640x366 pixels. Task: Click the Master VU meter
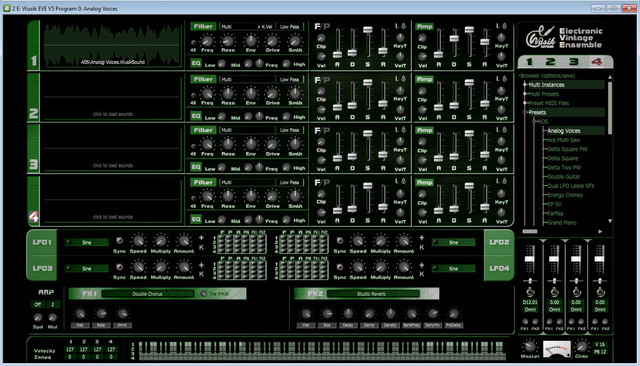[557, 349]
